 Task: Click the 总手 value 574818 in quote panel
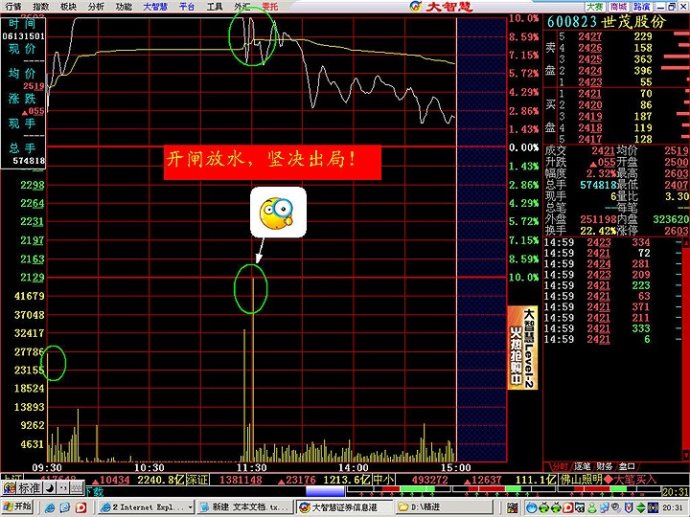pyautogui.click(x=598, y=185)
